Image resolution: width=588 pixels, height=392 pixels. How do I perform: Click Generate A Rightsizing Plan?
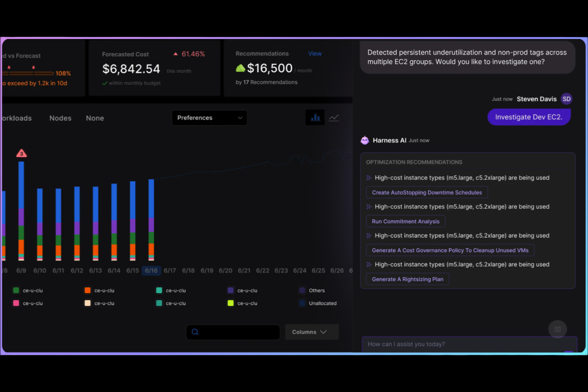tap(407, 279)
